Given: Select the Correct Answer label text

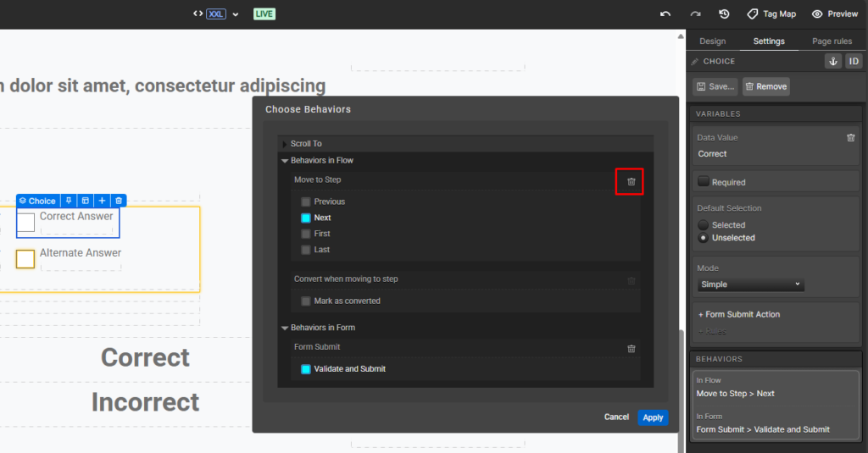Looking at the screenshot, I should [76, 216].
